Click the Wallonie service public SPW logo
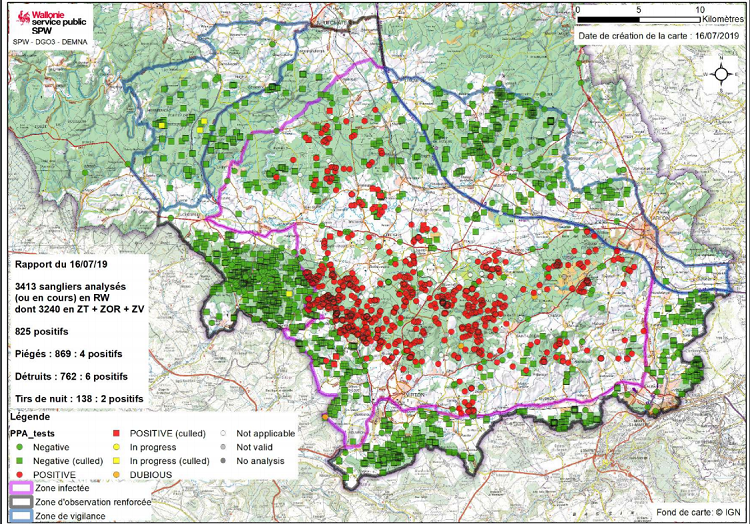 (x=50, y=21)
